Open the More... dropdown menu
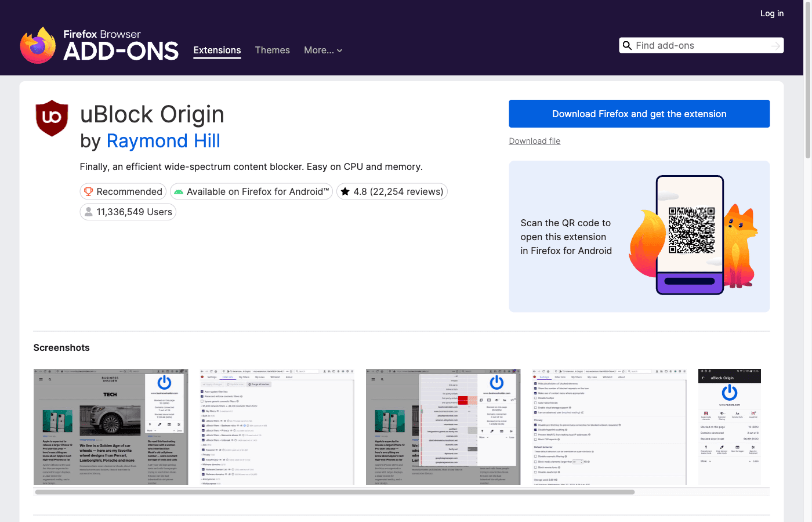This screenshot has height=522, width=812. coord(323,50)
